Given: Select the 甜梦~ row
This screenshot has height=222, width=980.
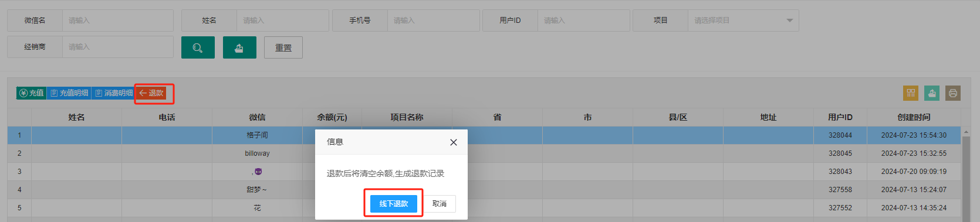Looking at the screenshot, I should [x=484, y=190].
